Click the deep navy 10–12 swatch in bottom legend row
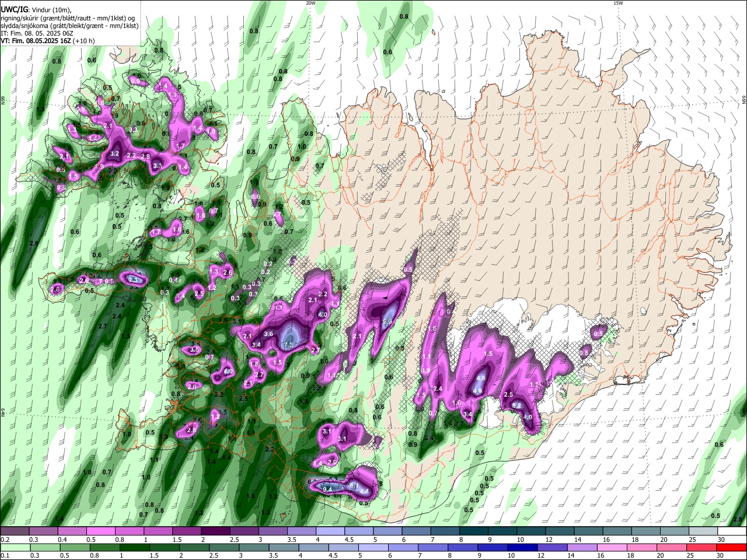 523,547
